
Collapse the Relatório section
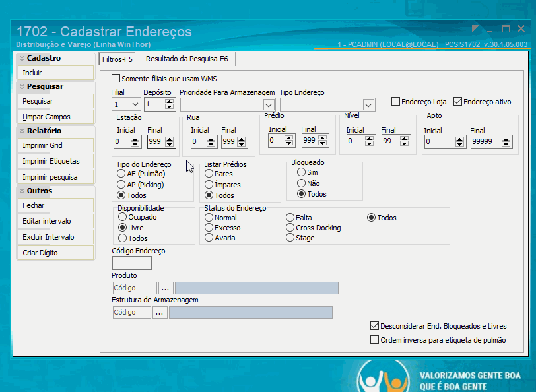click(x=22, y=131)
